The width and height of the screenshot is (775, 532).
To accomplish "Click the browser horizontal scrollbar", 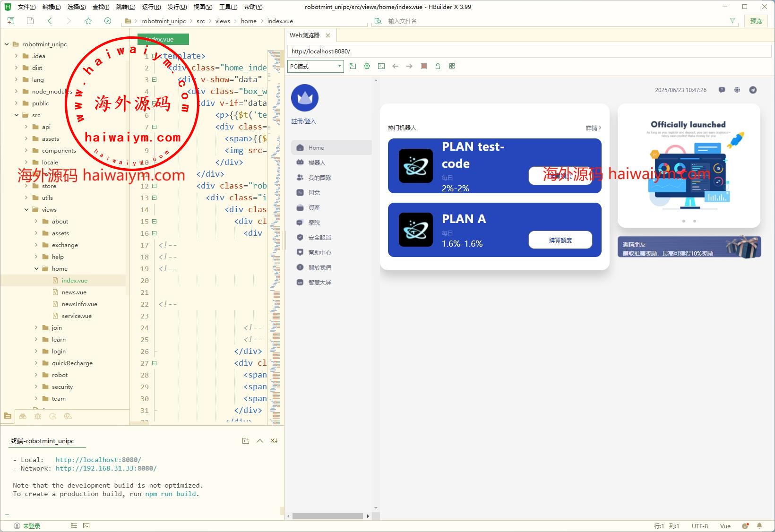I will [327, 516].
